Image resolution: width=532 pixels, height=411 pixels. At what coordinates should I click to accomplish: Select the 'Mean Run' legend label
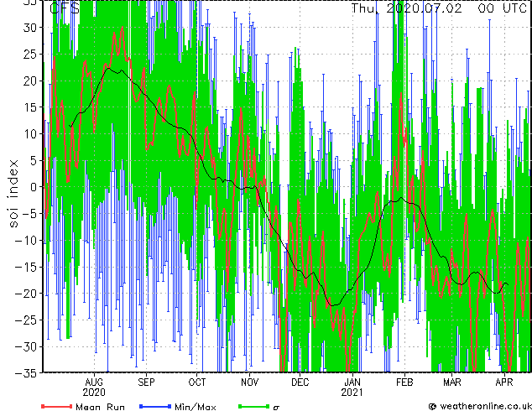click(x=100, y=407)
